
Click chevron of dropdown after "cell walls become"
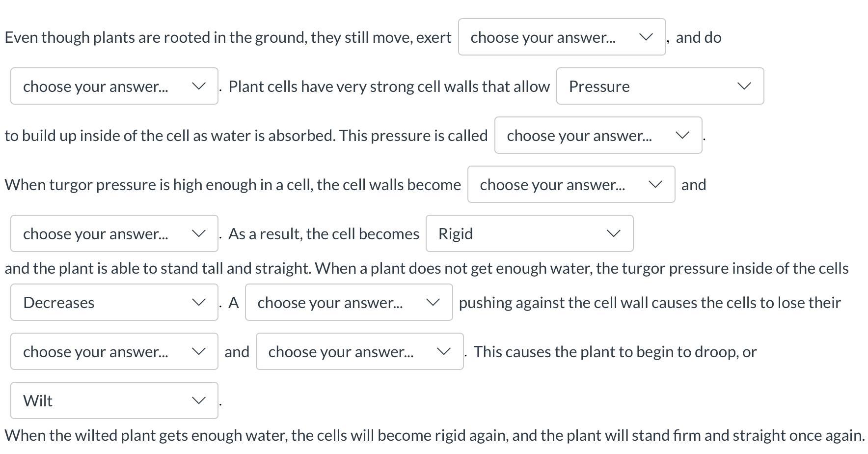pyautogui.click(x=655, y=185)
